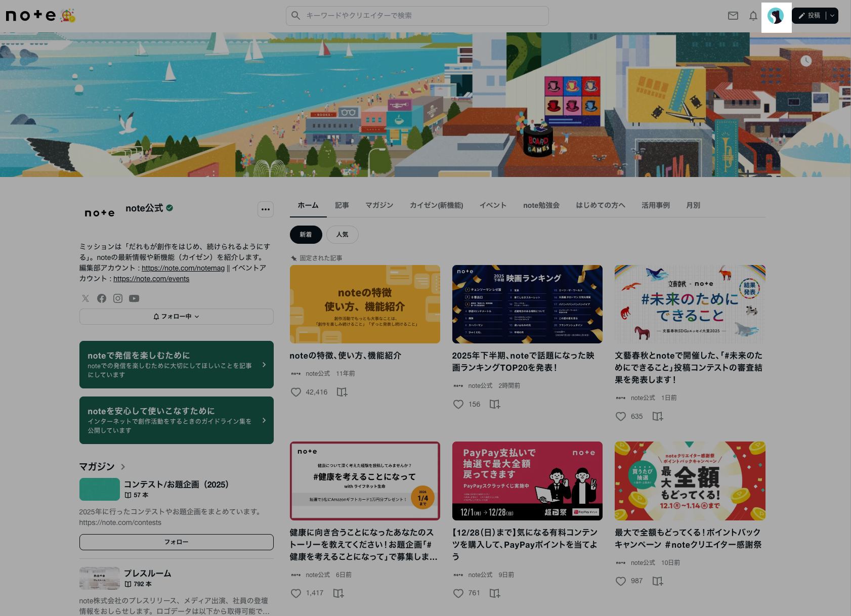The height and width of the screenshot is (616, 851).
Task: Open the コンテスト/お題企画 (2025) magazine title
Action: pyautogui.click(x=176, y=485)
